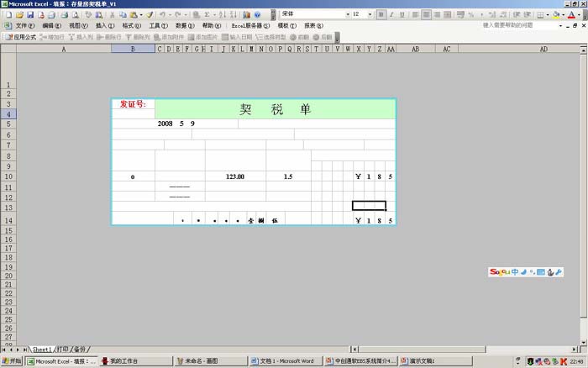Open the 文档 1 - Microsoft Word taskbar button

tap(286, 361)
